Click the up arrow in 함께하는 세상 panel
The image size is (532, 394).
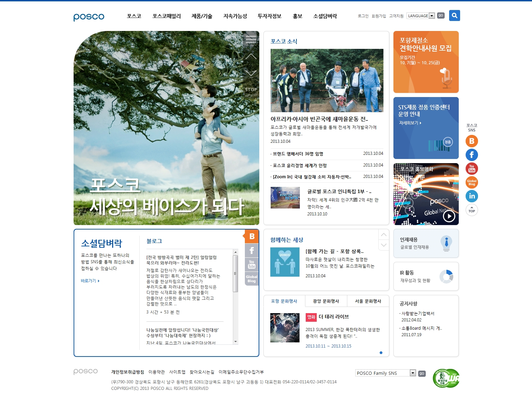(384, 235)
